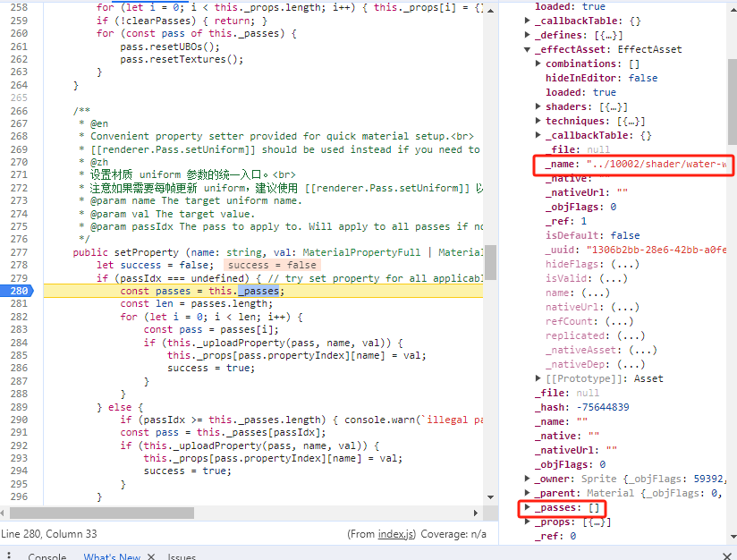Collapse the _effectAsset EffectAsset node
This screenshot has height=560, width=737.
[x=528, y=49]
